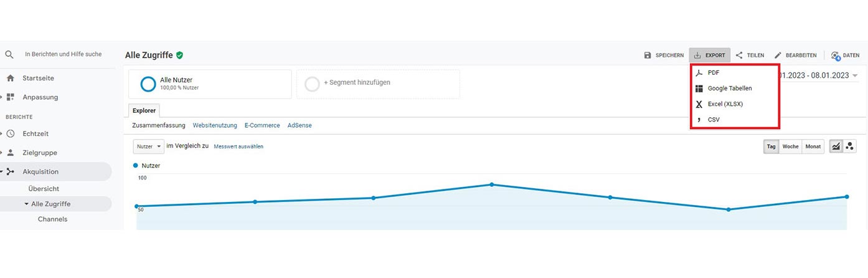Click the lowest chart data point
The height and width of the screenshot is (278, 868).
pyautogui.click(x=729, y=209)
